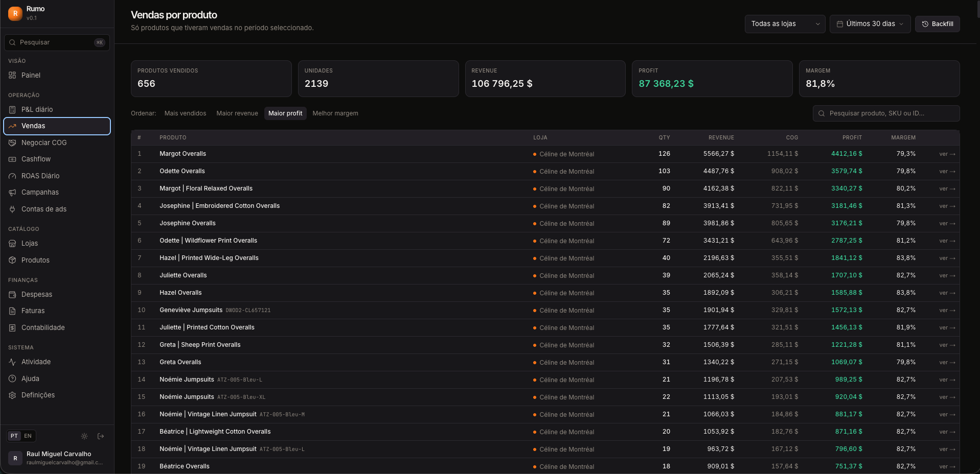Log out using the exit icon
980x474 pixels.
[x=101, y=436]
